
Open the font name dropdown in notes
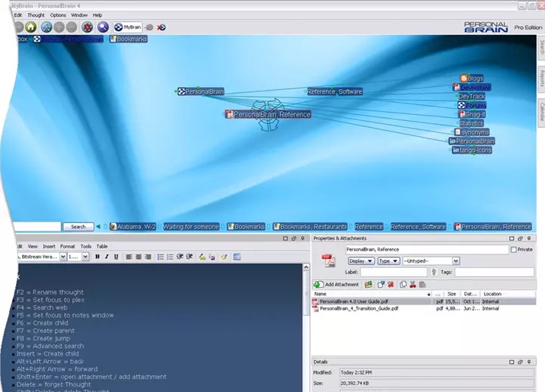point(63,257)
